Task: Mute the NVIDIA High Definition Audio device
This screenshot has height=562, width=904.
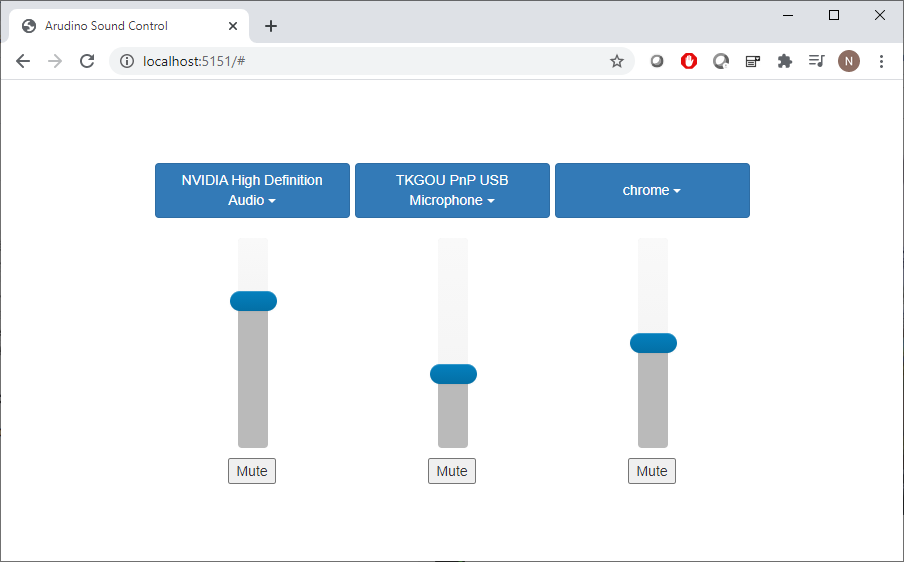Action: [252, 471]
